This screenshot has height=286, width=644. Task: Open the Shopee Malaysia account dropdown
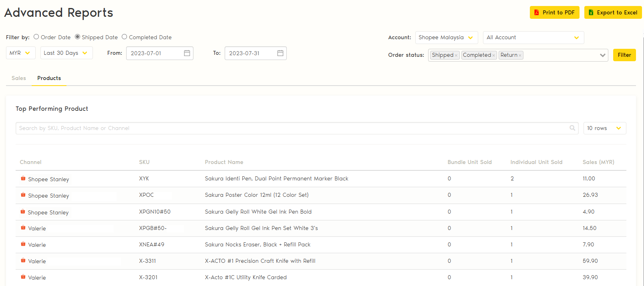[x=447, y=38]
